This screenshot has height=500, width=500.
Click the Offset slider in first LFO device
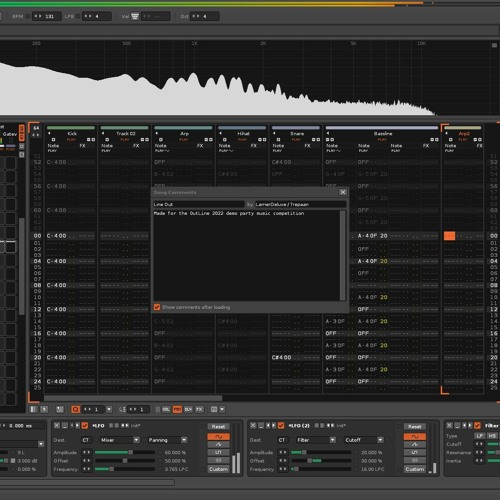(x=125, y=461)
